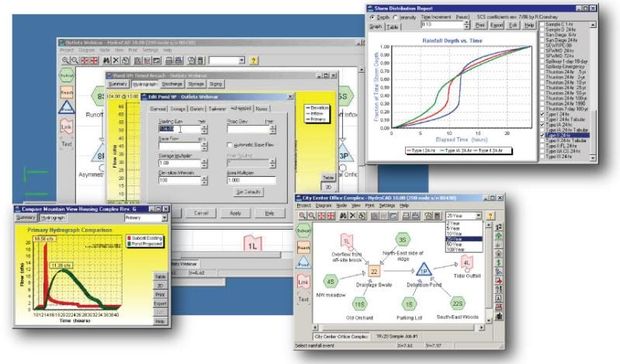The image size is (620, 364).
Task: Click South-East Woods subcatchment node 22S
Action: 457,304
